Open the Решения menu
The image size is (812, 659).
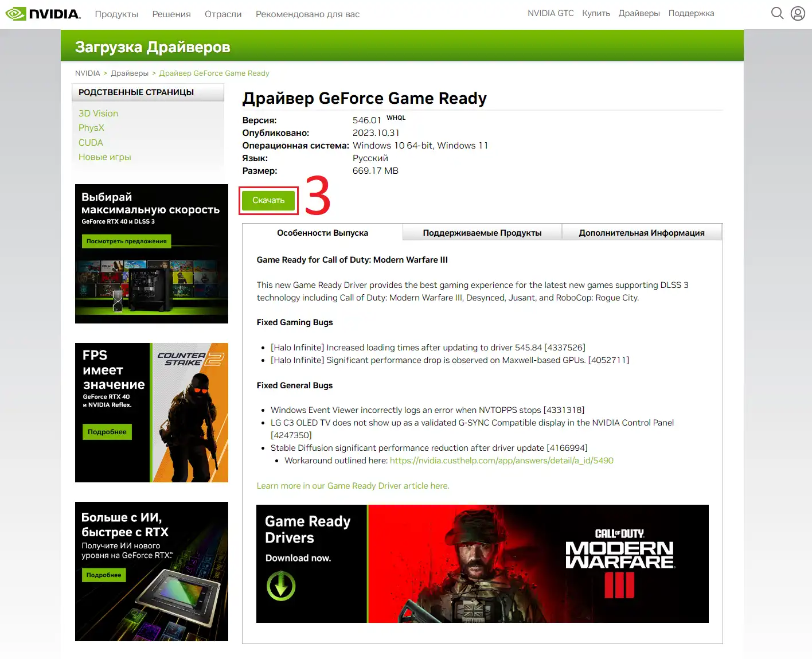click(171, 14)
